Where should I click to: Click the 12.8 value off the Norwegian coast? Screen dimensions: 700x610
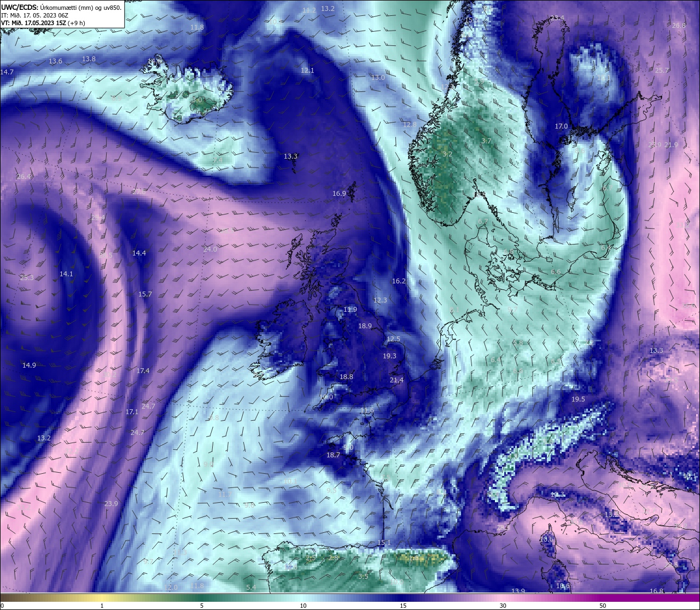(x=410, y=125)
